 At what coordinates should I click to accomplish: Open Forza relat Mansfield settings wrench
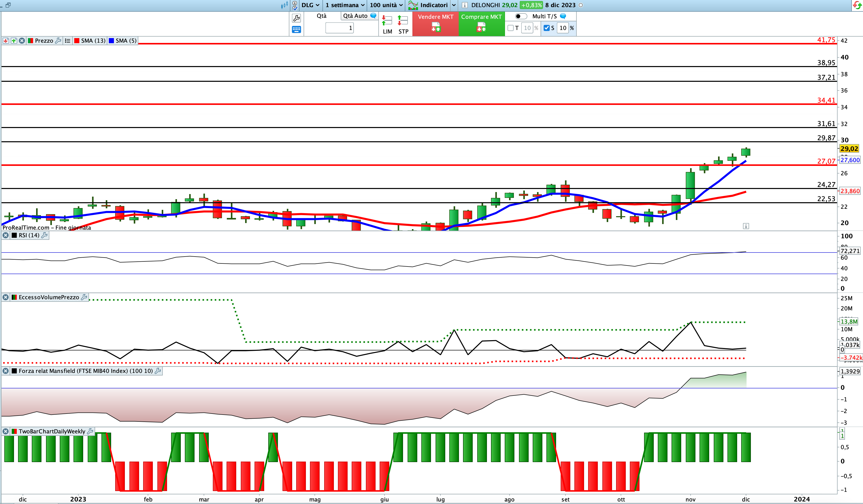pos(158,371)
